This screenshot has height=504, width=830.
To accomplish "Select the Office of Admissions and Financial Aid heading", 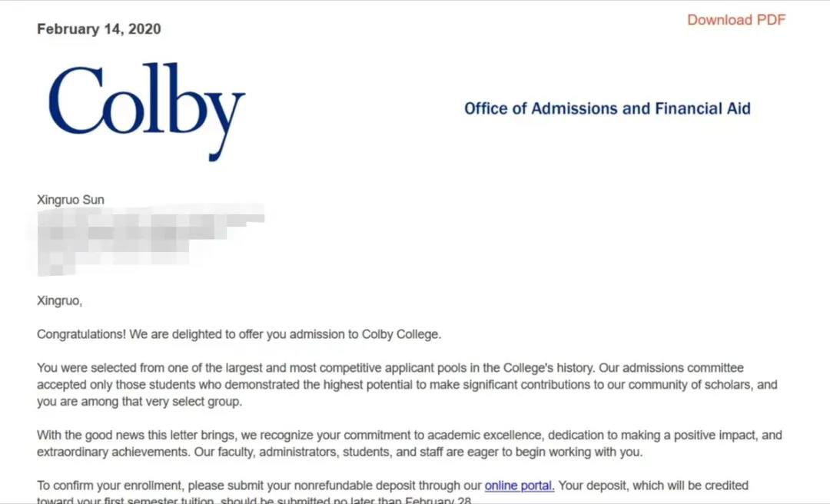I will tap(607, 108).
